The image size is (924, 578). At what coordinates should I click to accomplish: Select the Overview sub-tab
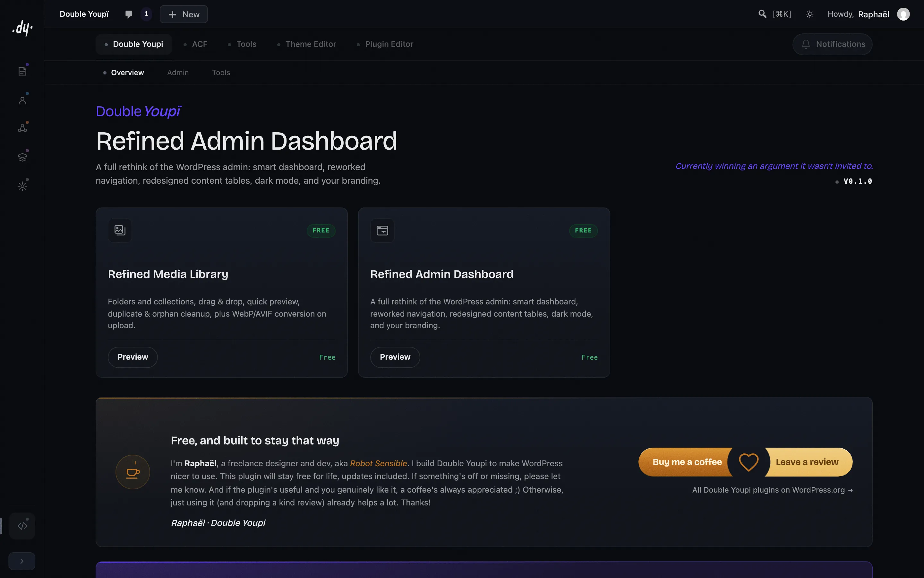(124, 73)
